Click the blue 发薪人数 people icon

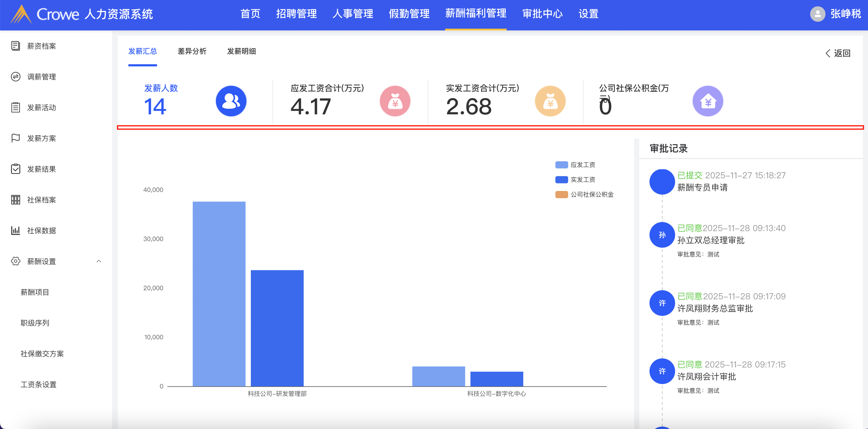pyautogui.click(x=231, y=101)
